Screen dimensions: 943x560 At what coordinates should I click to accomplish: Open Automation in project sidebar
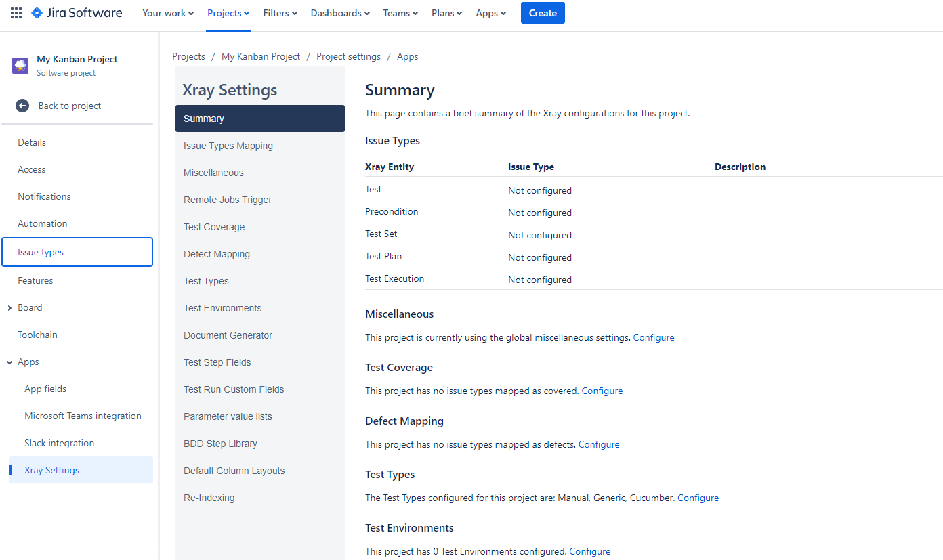(77, 223)
